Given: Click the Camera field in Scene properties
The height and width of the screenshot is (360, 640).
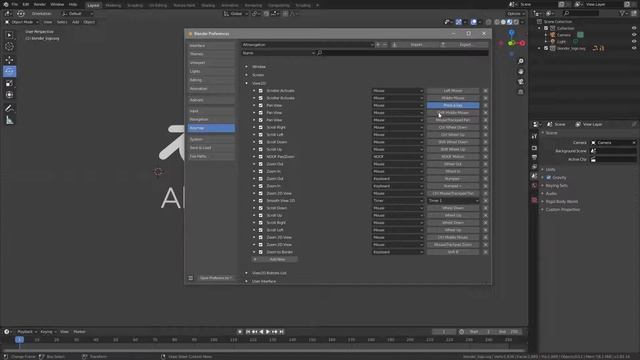Looking at the screenshot, I should (x=614, y=142).
